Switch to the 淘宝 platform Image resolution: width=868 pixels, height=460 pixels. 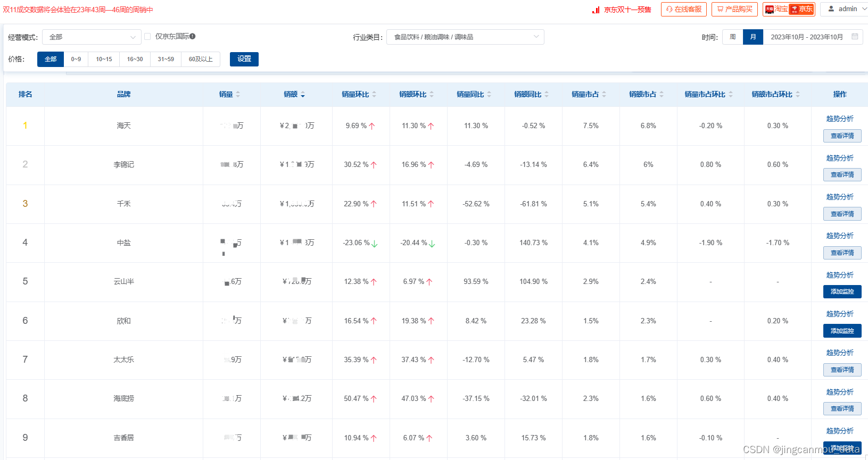(776, 9)
